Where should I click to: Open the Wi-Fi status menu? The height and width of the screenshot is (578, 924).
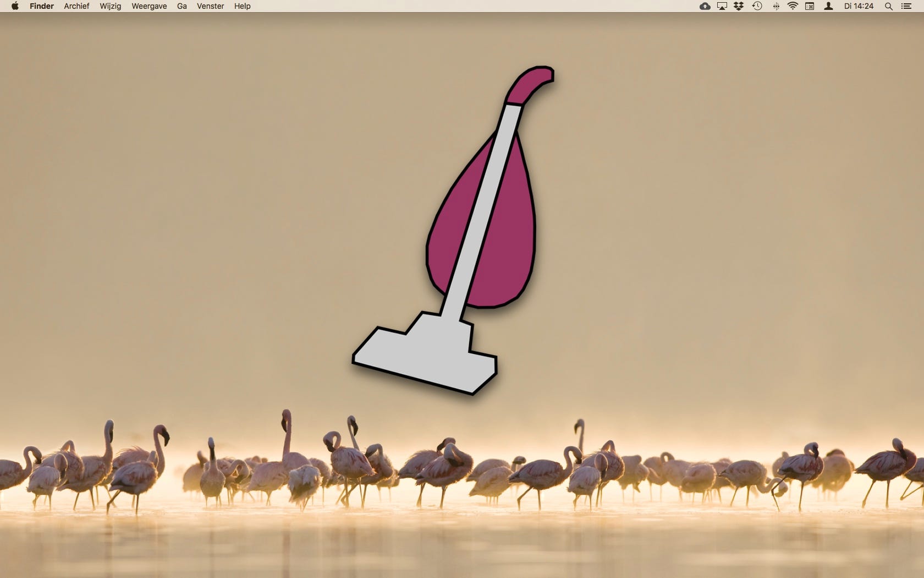click(793, 6)
